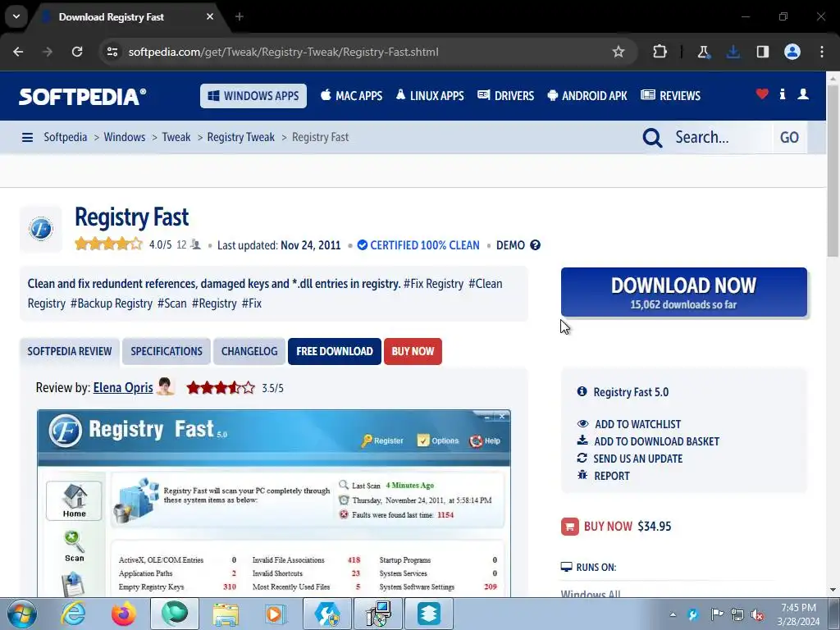Go to Windows breadcrumb link
Screen dimensions: 840x630
[x=125, y=137]
